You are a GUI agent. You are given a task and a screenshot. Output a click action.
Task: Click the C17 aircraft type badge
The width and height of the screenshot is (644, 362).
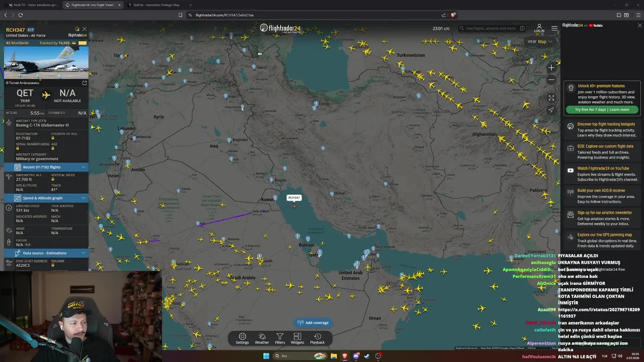(x=31, y=30)
